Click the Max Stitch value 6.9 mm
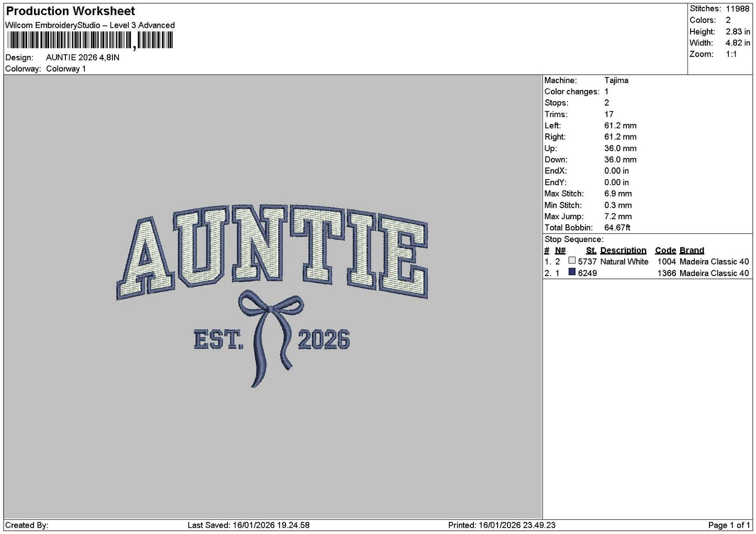Viewport: 756px width, 534px height. 618,194
